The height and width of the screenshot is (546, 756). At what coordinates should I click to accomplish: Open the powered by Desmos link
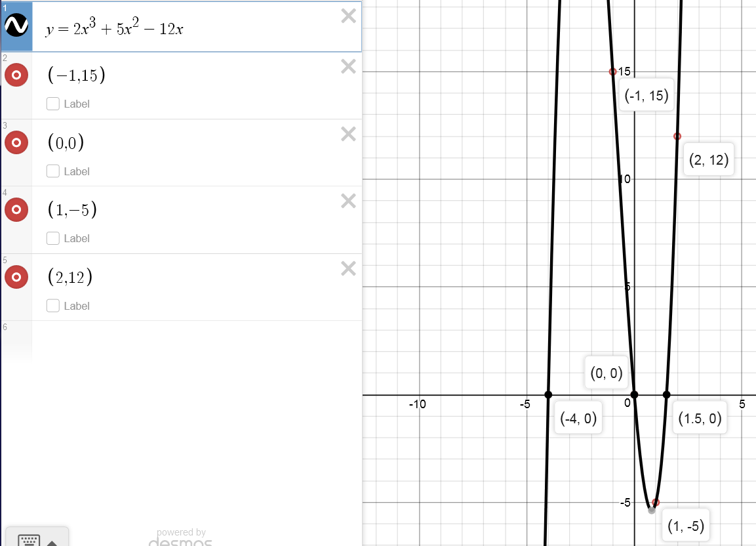[181, 538]
